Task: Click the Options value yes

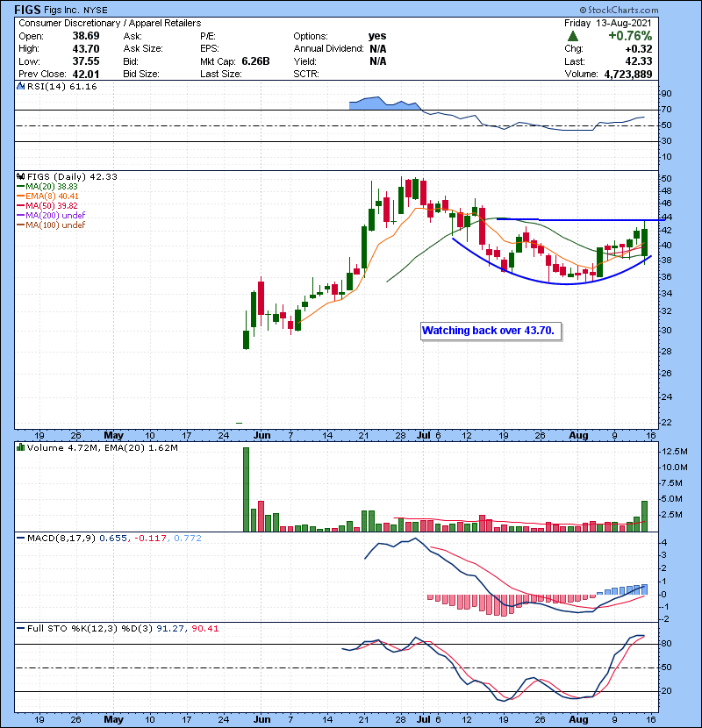Action: click(x=377, y=36)
